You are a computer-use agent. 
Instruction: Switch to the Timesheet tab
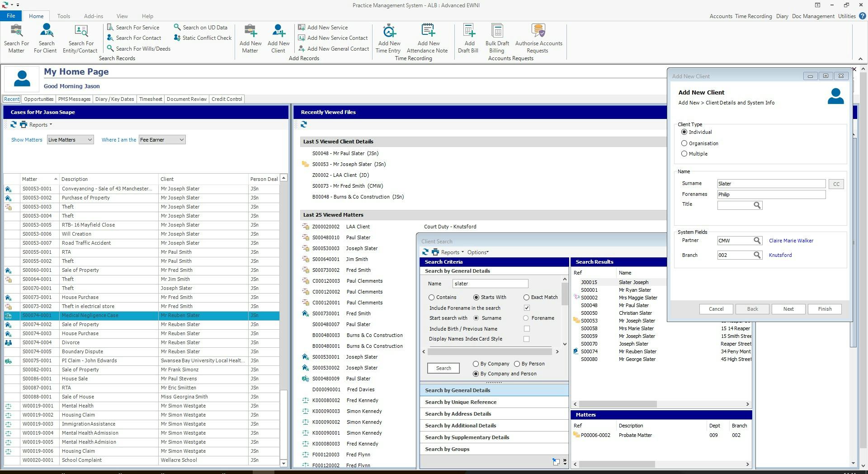tap(151, 99)
